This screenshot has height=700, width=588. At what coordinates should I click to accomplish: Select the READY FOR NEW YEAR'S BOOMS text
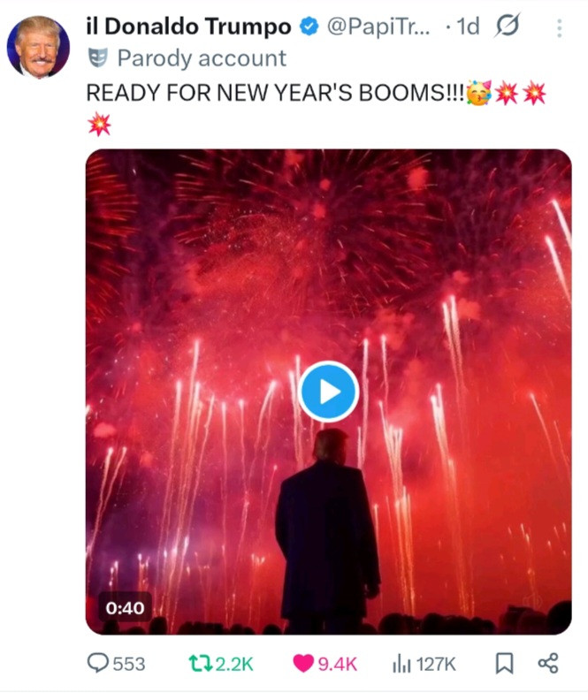tap(275, 94)
